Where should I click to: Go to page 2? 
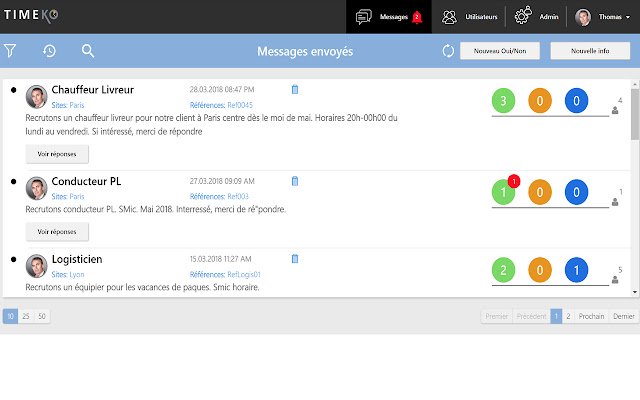568,316
